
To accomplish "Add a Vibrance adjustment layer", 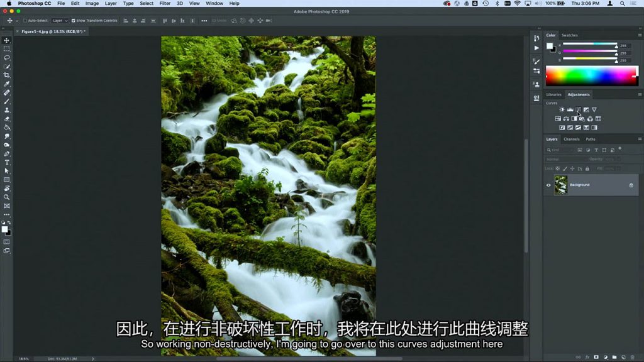I will [594, 109].
